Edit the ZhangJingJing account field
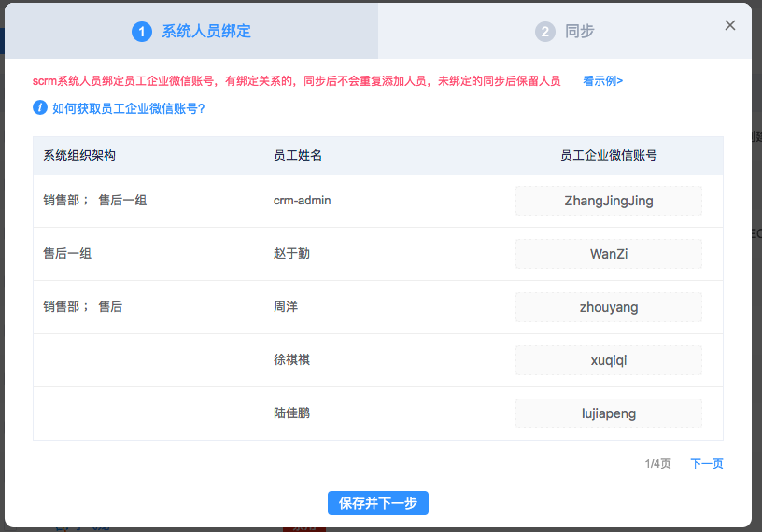Screen dimensions: 762x532 pos(609,201)
